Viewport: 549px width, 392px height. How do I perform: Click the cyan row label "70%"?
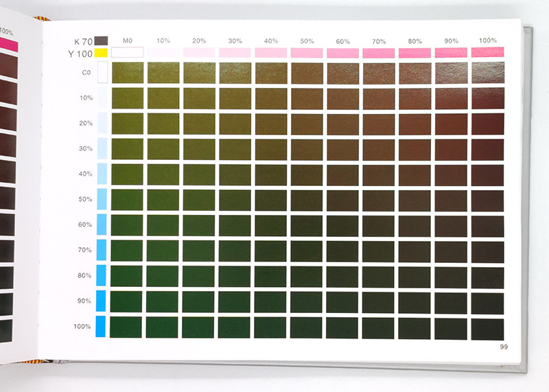(84, 250)
